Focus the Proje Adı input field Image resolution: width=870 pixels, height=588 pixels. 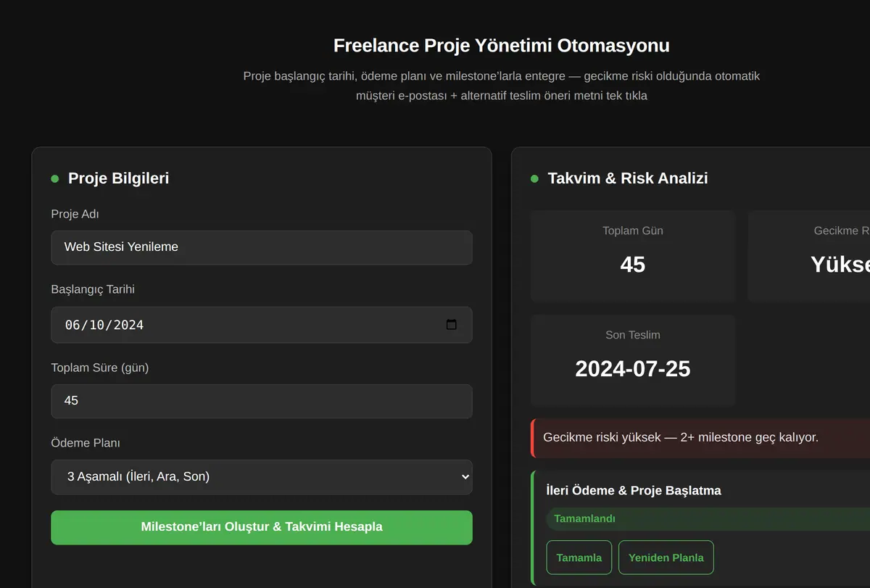pos(262,247)
